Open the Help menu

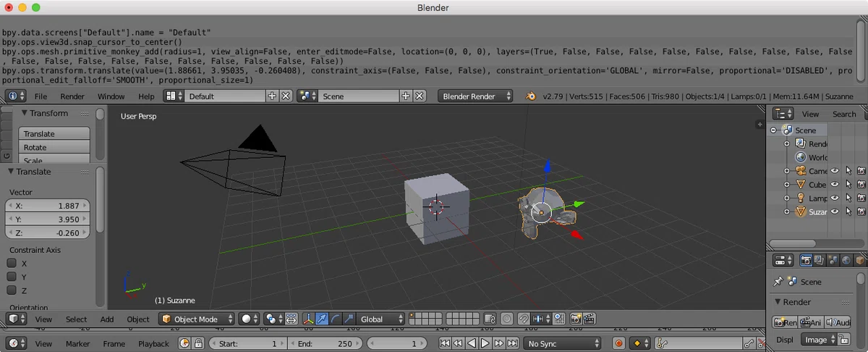[146, 96]
